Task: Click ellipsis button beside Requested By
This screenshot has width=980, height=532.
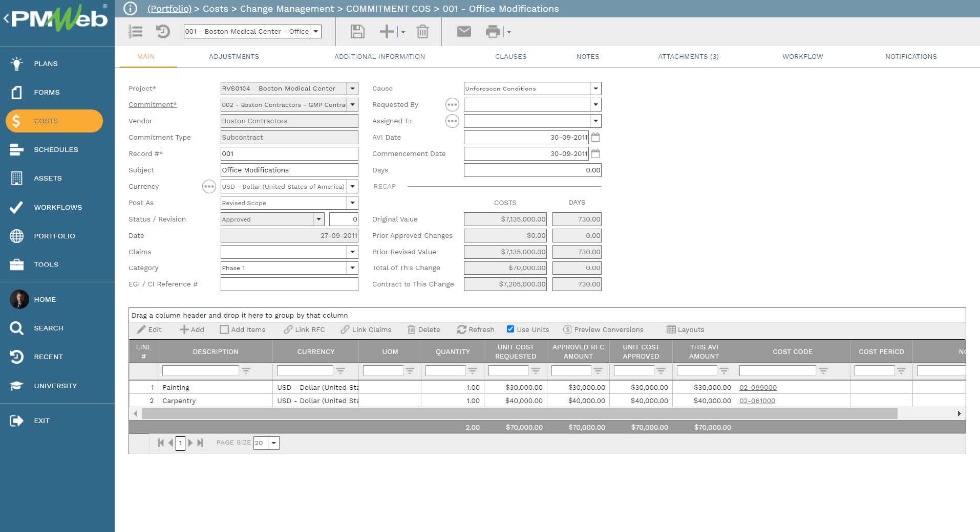Action: [452, 105]
